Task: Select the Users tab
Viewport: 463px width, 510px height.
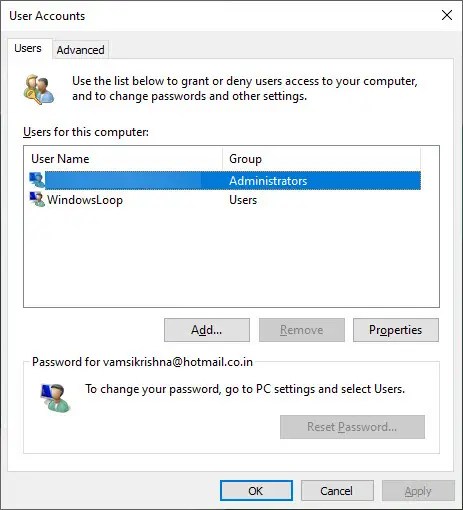Action: [x=28, y=48]
